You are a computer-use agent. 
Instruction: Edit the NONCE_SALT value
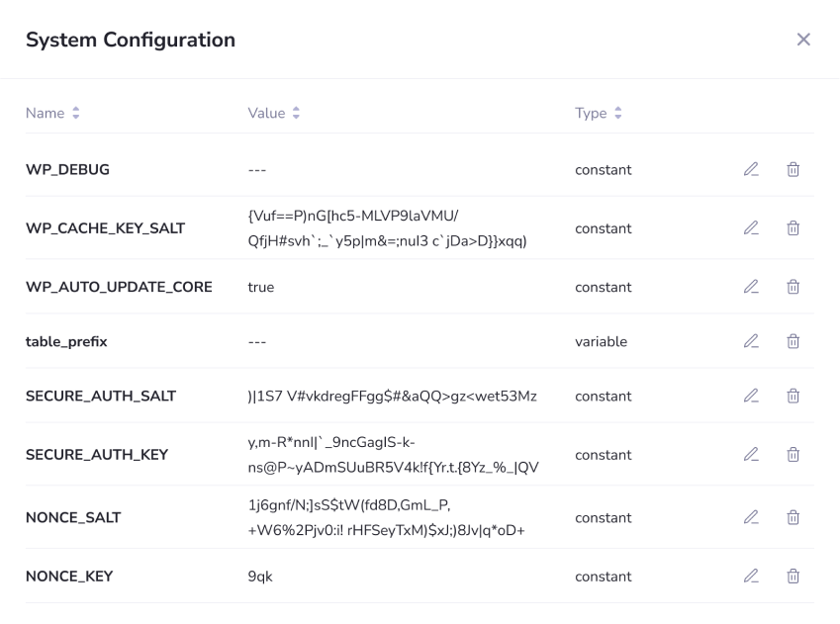tap(751, 517)
